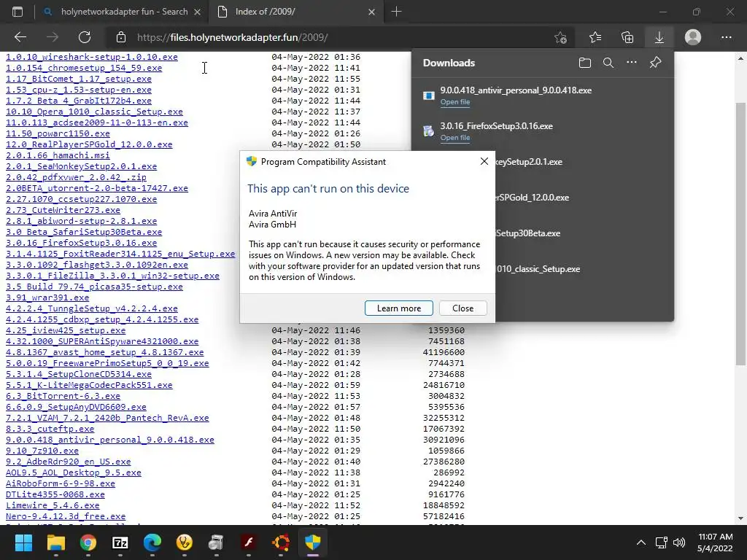
Task: Click Nero-9.4.12.3d_free.exe link
Action: [66, 517]
